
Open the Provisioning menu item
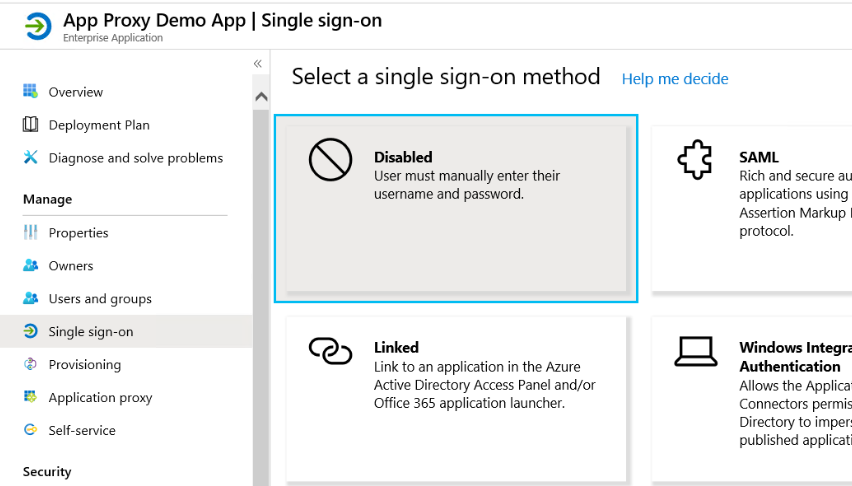(x=85, y=365)
